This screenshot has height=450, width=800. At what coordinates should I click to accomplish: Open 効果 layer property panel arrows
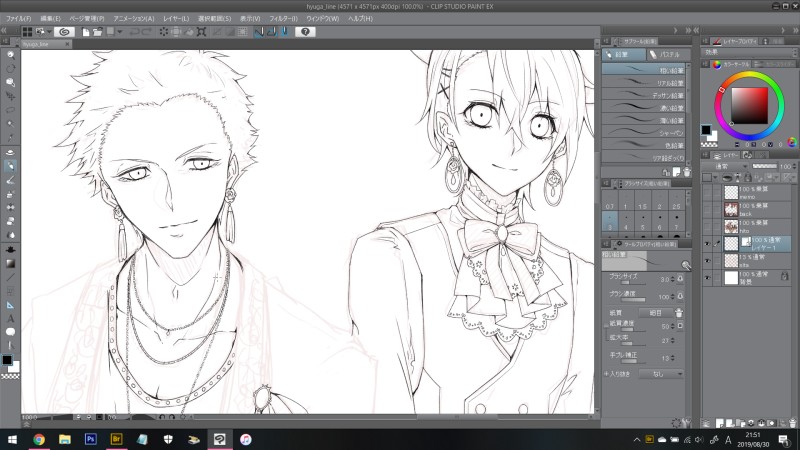(x=794, y=52)
